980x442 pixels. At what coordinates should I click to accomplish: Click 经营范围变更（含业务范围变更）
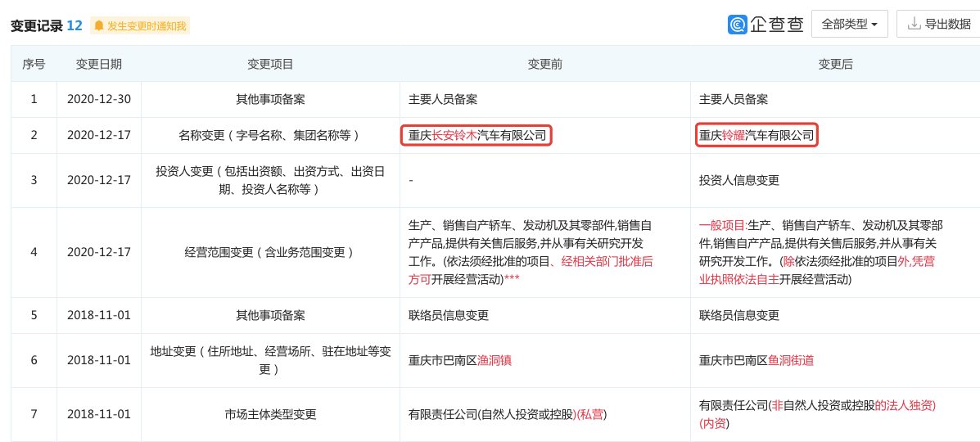[270, 253]
